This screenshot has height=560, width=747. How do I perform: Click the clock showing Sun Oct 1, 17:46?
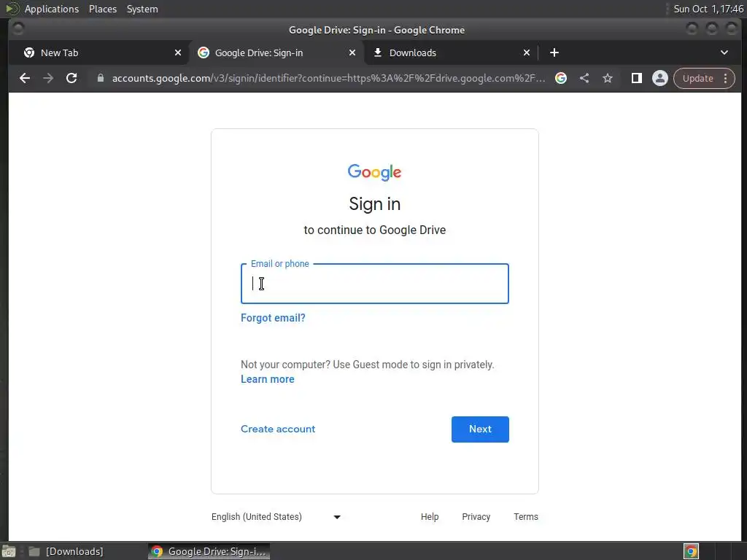(708, 9)
